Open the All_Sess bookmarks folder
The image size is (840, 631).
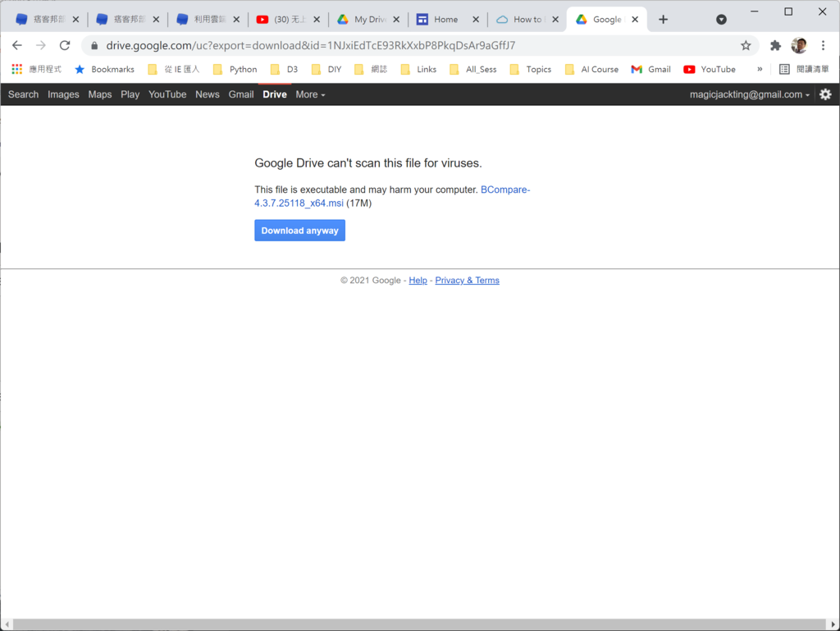[x=473, y=69]
